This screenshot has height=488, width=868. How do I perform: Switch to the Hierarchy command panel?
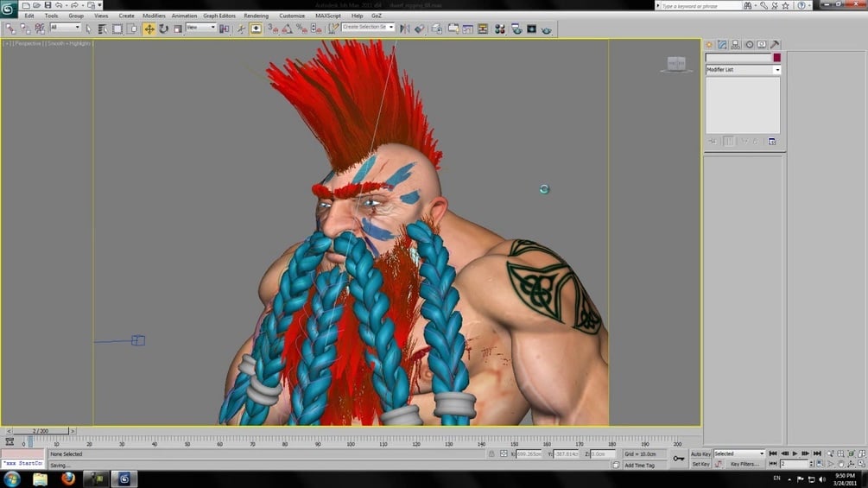[736, 44]
